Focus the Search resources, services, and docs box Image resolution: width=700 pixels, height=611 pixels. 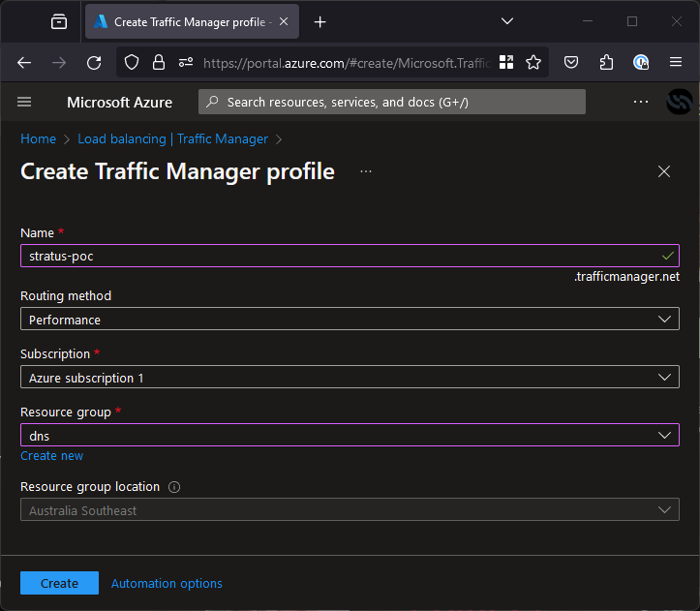392,102
